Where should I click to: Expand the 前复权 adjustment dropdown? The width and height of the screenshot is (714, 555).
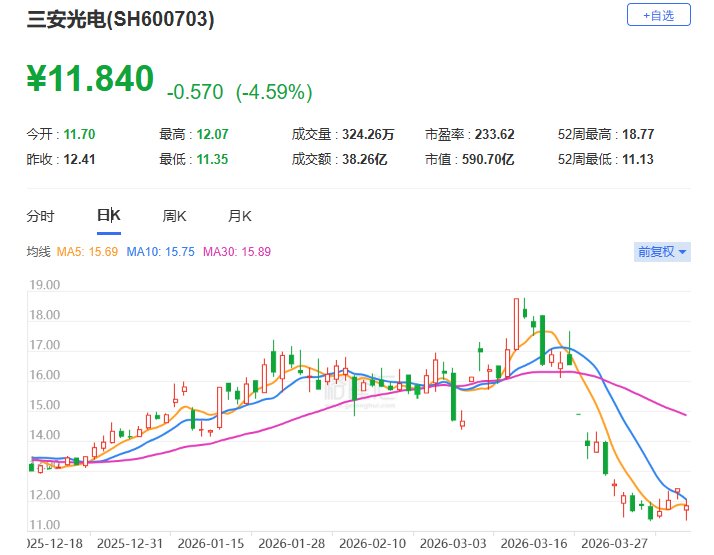click(x=662, y=252)
